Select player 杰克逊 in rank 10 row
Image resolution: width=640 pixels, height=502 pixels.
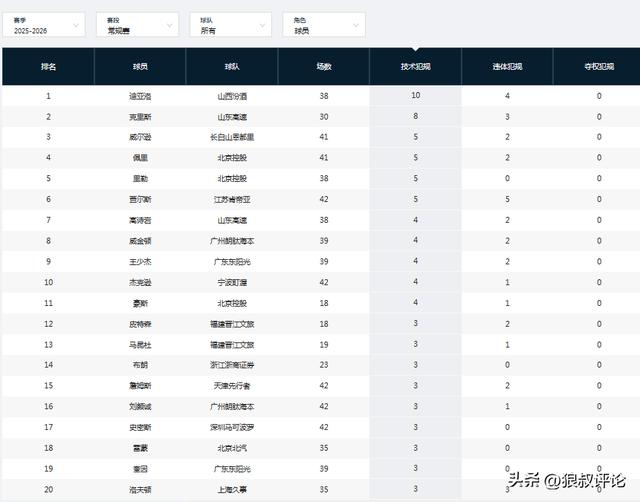coord(140,282)
